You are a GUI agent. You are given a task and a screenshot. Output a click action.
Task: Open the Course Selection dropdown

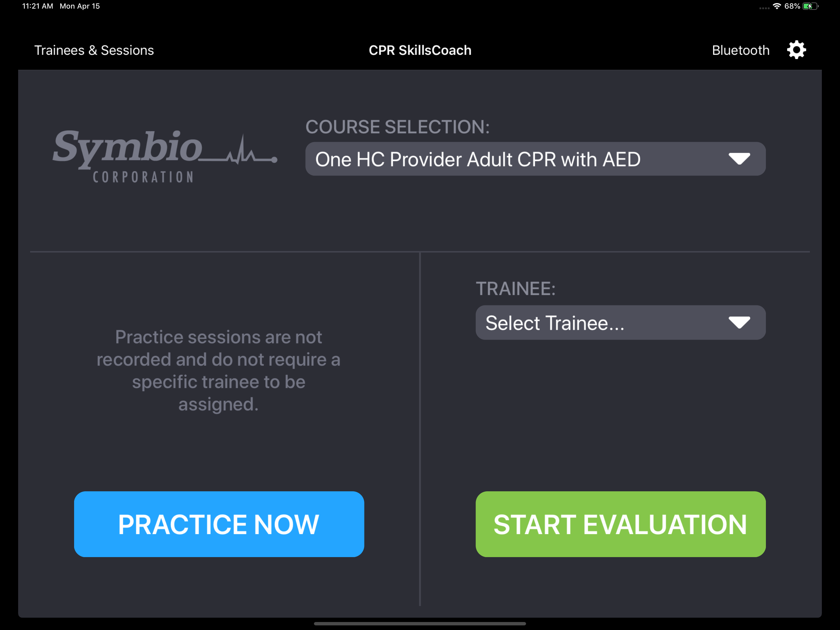535,159
